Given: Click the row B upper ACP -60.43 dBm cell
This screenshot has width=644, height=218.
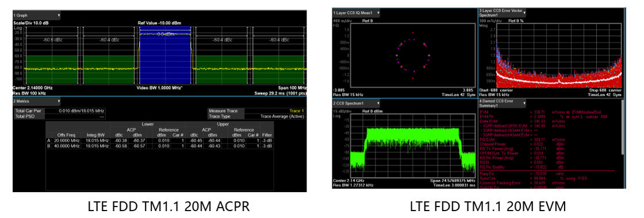Looking at the screenshot, I should pyautogui.click(x=213, y=146).
